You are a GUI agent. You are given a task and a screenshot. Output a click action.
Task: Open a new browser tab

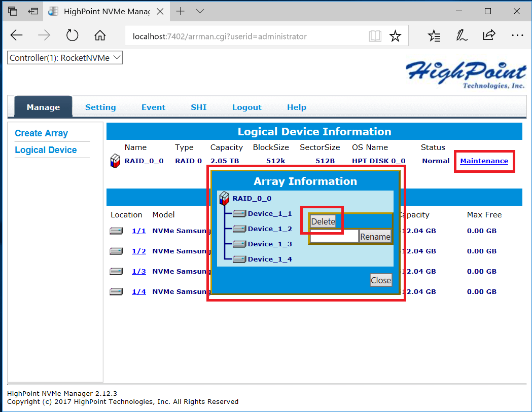180,11
